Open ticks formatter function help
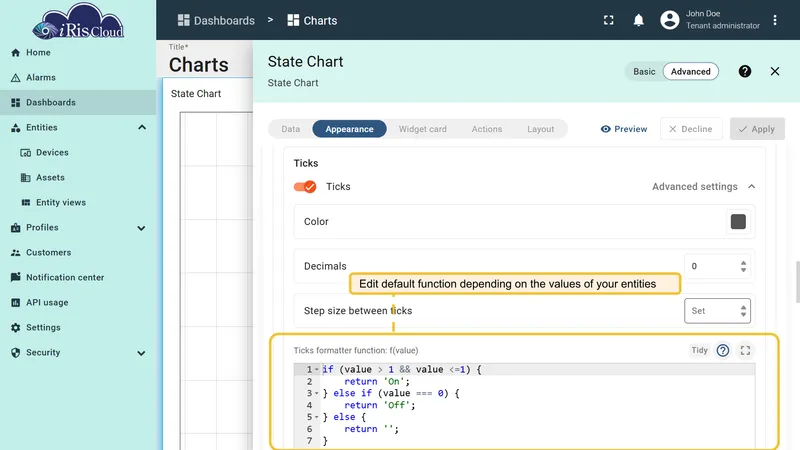The image size is (800, 450). [x=722, y=350]
